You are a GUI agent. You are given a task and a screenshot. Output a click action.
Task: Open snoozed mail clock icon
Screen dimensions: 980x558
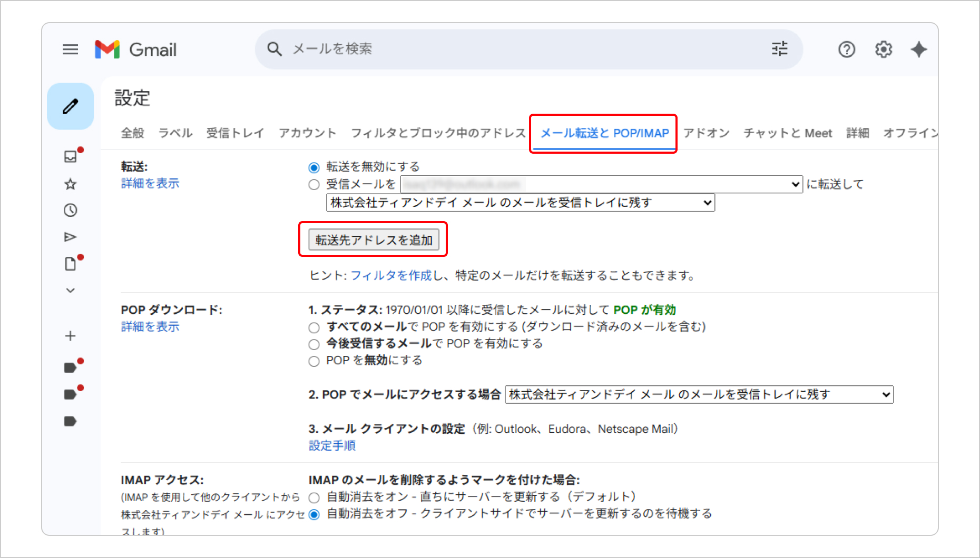tap(70, 211)
